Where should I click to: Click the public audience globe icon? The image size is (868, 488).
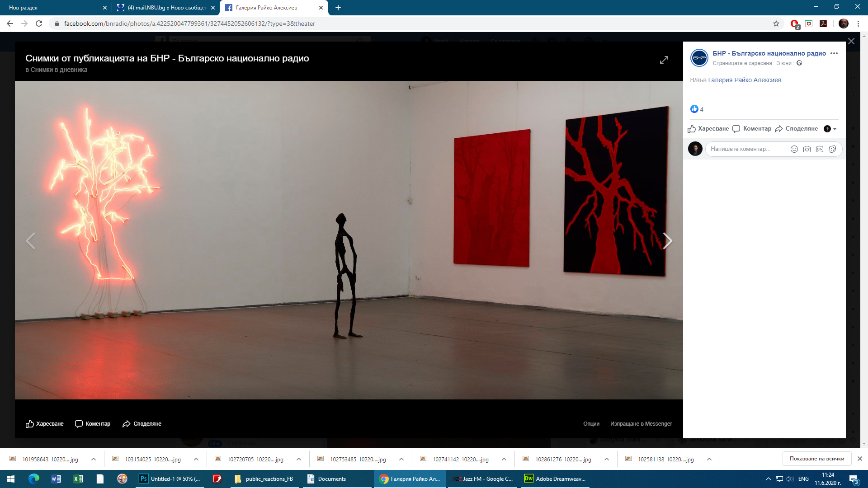[799, 63]
